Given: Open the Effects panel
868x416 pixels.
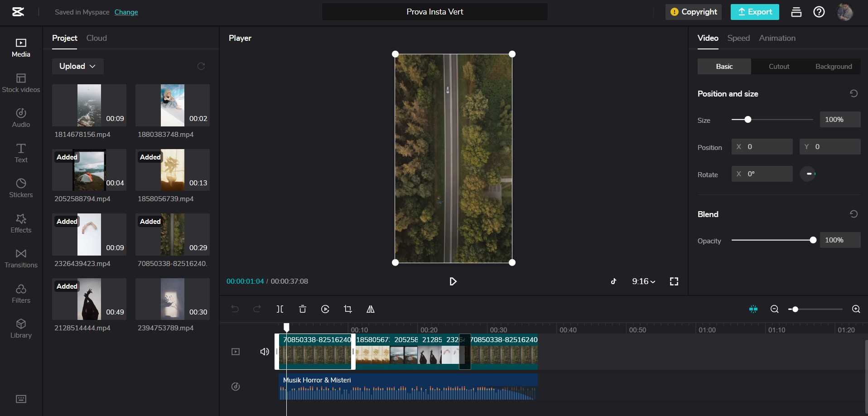Looking at the screenshot, I should pos(21,224).
